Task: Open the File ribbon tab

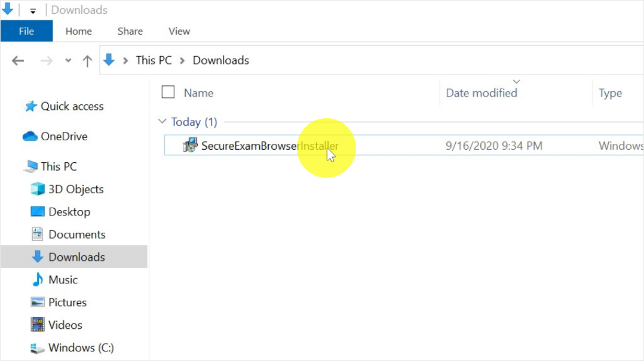Action: pos(27,31)
